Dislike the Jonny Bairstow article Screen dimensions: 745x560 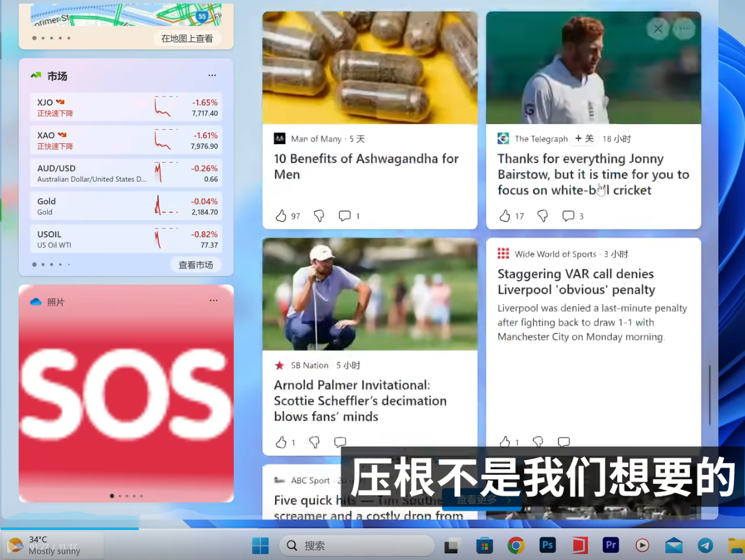[x=542, y=216]
